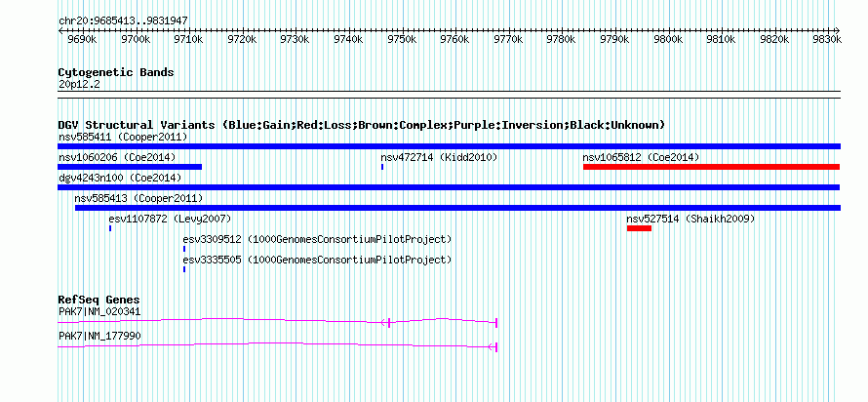Click the nsv1065812 (Coe2014) red loss bar

click(x=711, y=167)
